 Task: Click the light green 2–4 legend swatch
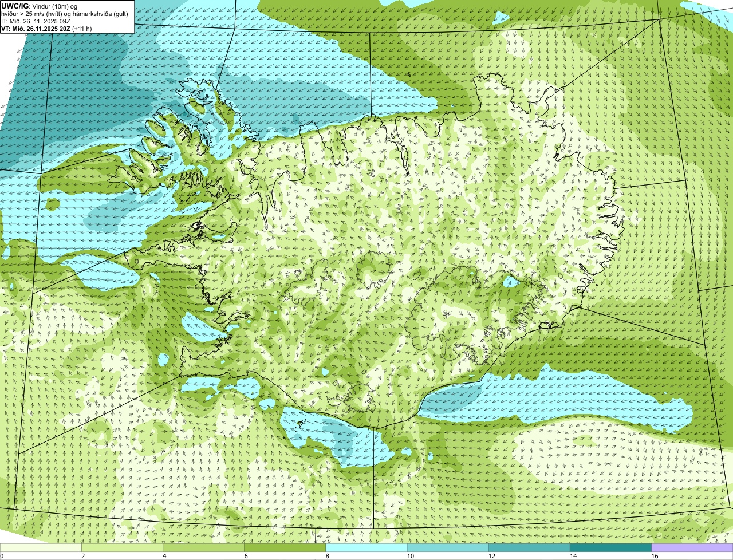click(123, 547)
